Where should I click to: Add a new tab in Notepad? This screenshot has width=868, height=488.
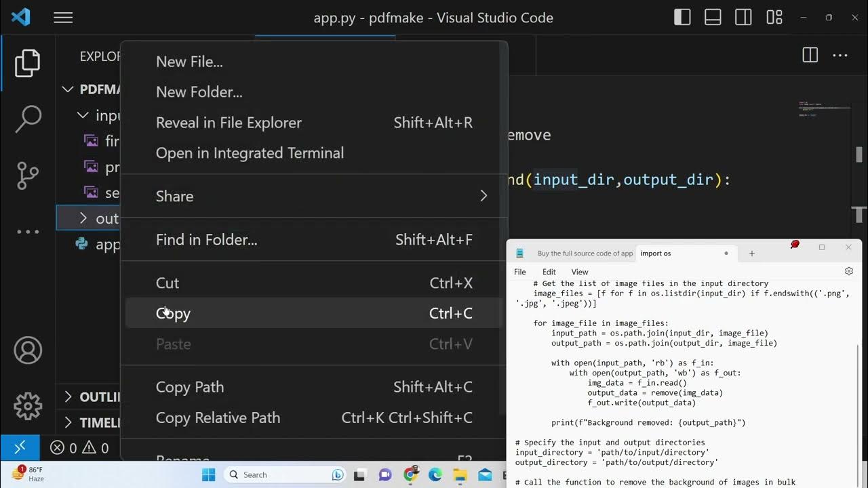(x=751, y=253)
